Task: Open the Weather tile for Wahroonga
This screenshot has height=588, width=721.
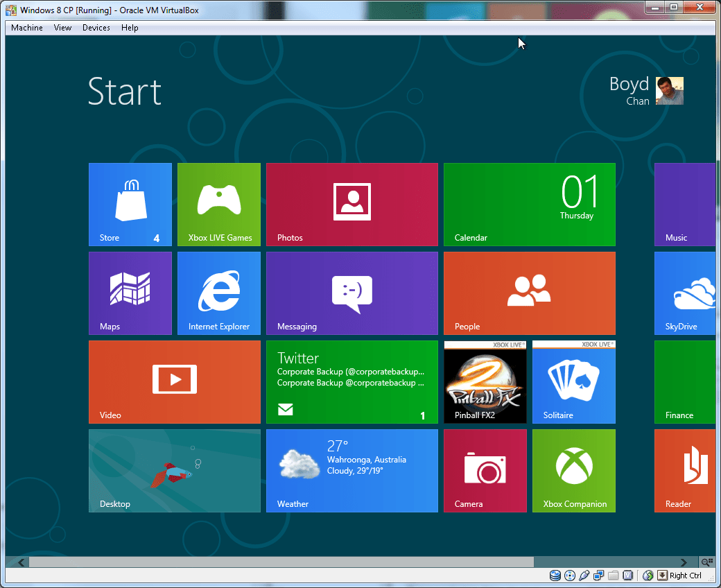Action: pos(351,471)
